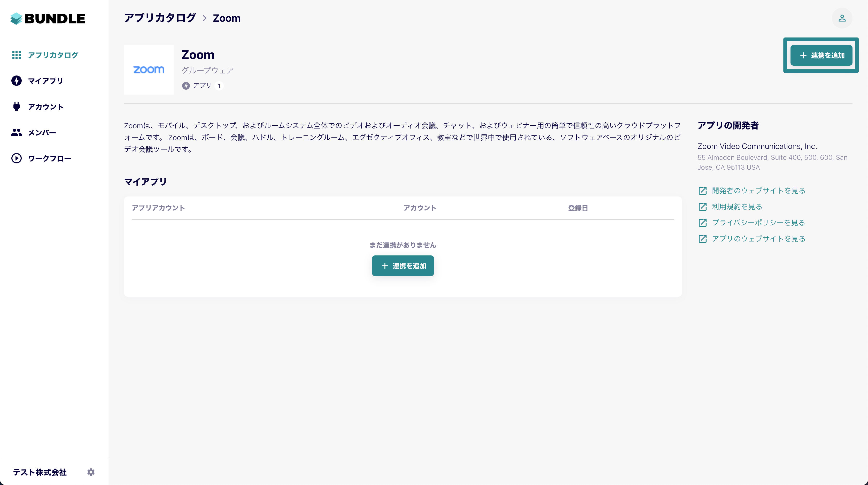Image resolution: width=868 pixels, height=485 pixels.
Task: Click the マイアプリ lightning bolt icon
Action: 17,81
